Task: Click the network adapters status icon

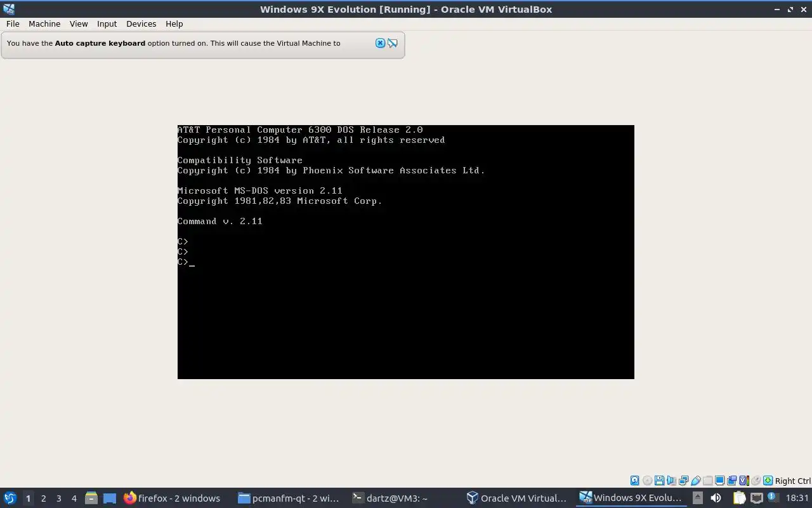Action: [683, 481]
